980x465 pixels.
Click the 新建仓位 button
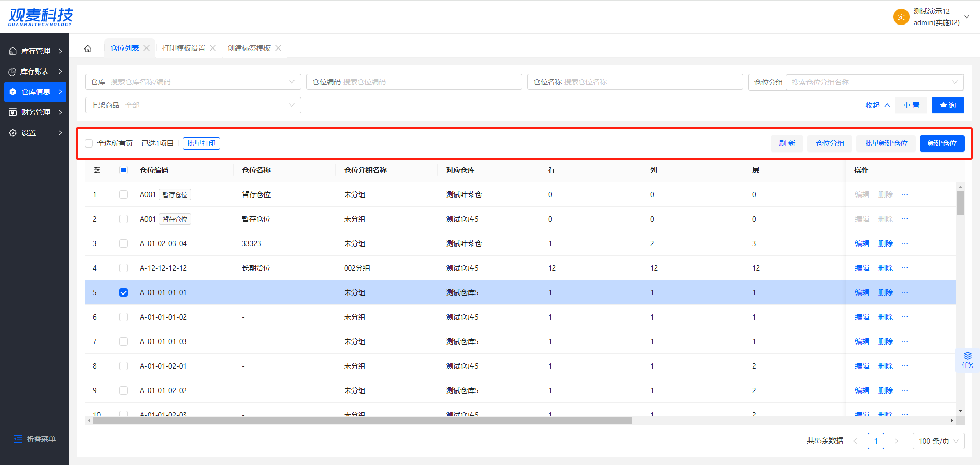(942, 143)
